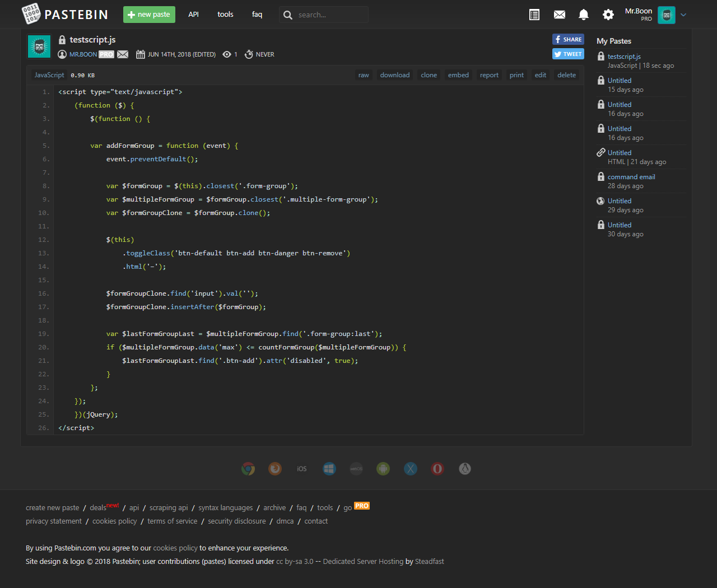
Task: Open the my pastes list icon
Action: (534, 15)
